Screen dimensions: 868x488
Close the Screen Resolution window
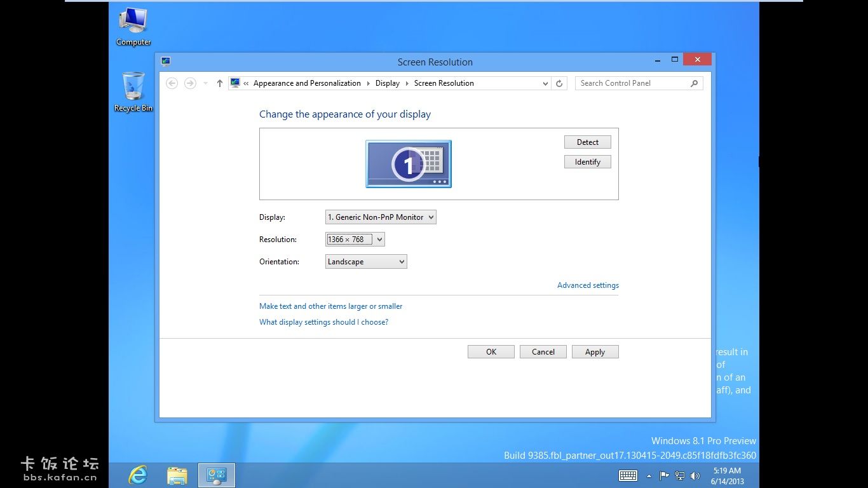[x=698, y=60]
